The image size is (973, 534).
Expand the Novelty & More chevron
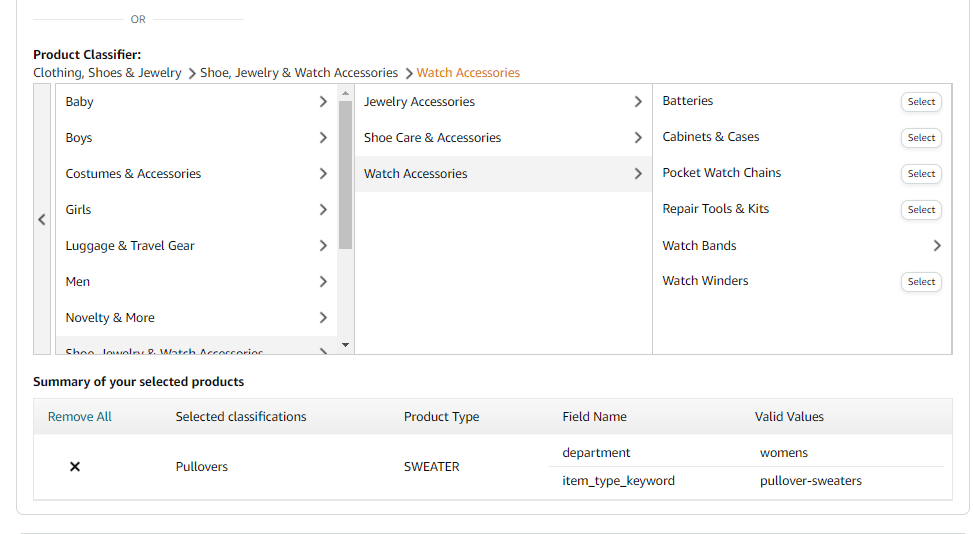click(x=323, y=318)
